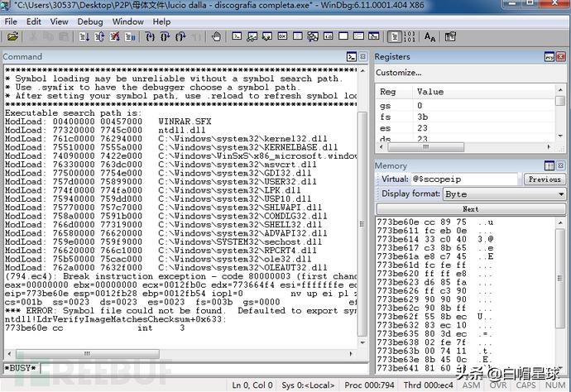Image resolution: width=571 pixels, height=392 pixels.
Task: Open the Memory panel menu icon
Action: 549,165
